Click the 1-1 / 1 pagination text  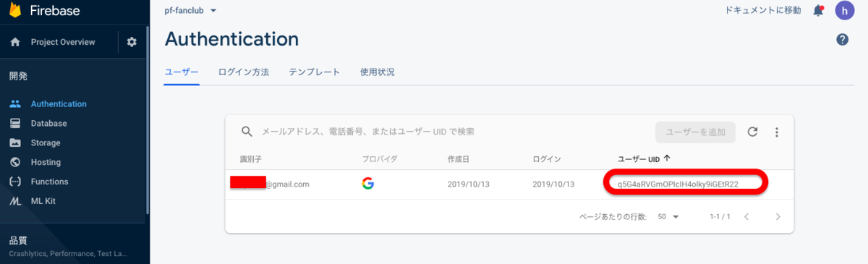point(720,216)
